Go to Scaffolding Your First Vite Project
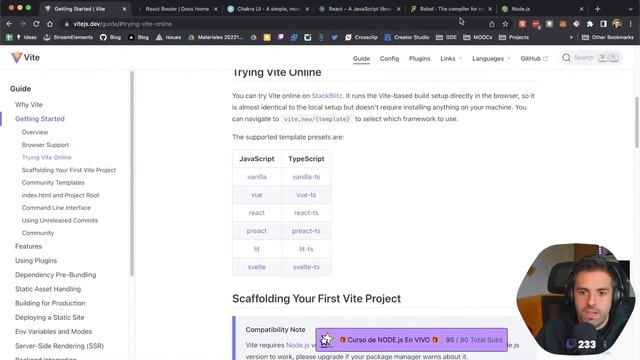The image size is (640, 360). point(69,170)
